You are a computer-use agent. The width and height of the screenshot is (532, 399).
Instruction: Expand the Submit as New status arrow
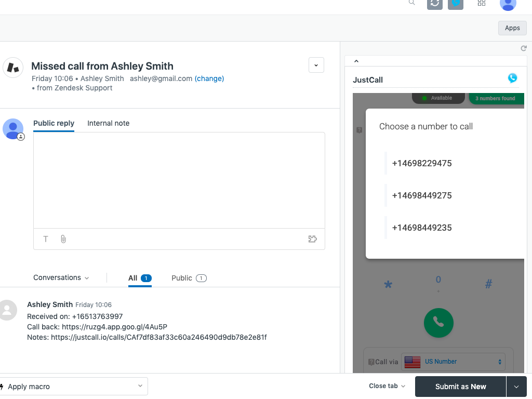tap(516, 387)
